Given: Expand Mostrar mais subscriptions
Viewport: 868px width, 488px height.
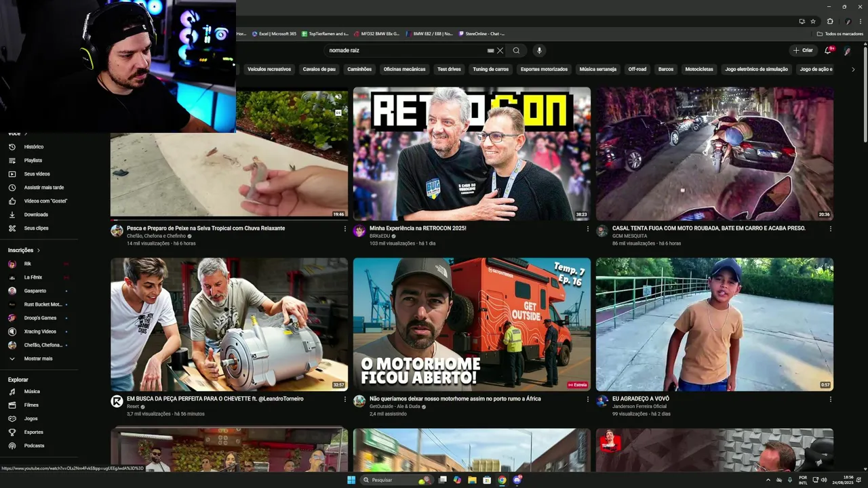Looking at the screenshot, I should click(38, 359).
